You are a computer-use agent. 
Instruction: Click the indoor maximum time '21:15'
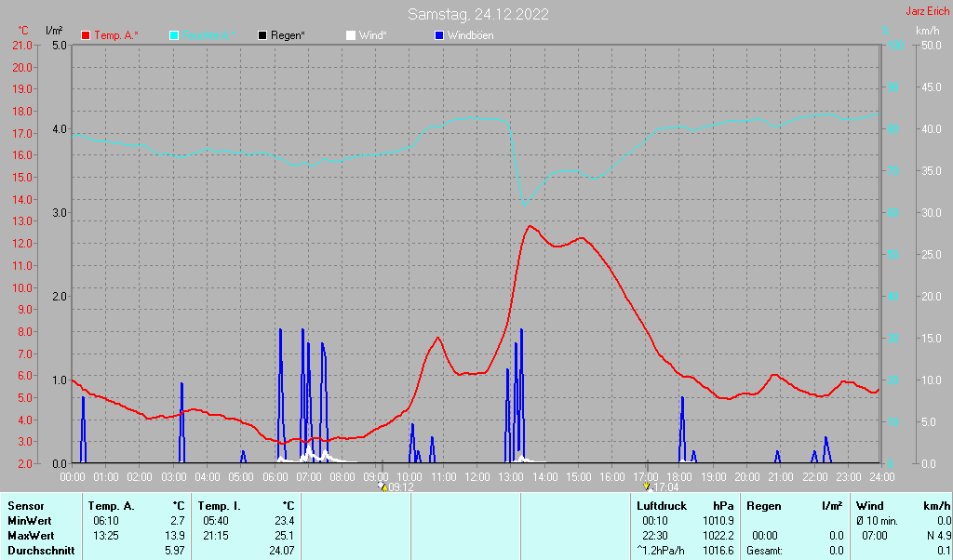pyautogui.click(x=216, y=537)
